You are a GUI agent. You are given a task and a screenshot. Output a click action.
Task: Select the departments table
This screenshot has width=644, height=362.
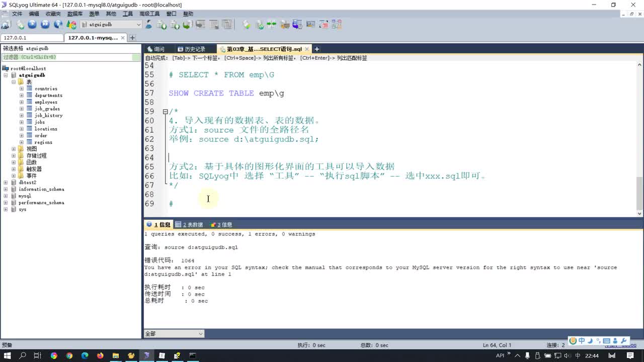pyautogui.click(x=48, y=96)
